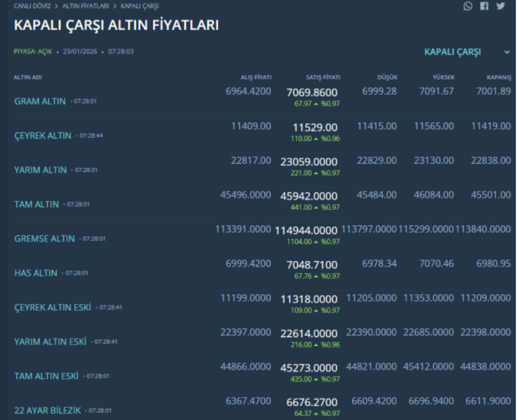Viewport: 517px width, 420px height.
Task: Click the Facebook share icon
Action: pyautogui.click(x=484, y=6)
